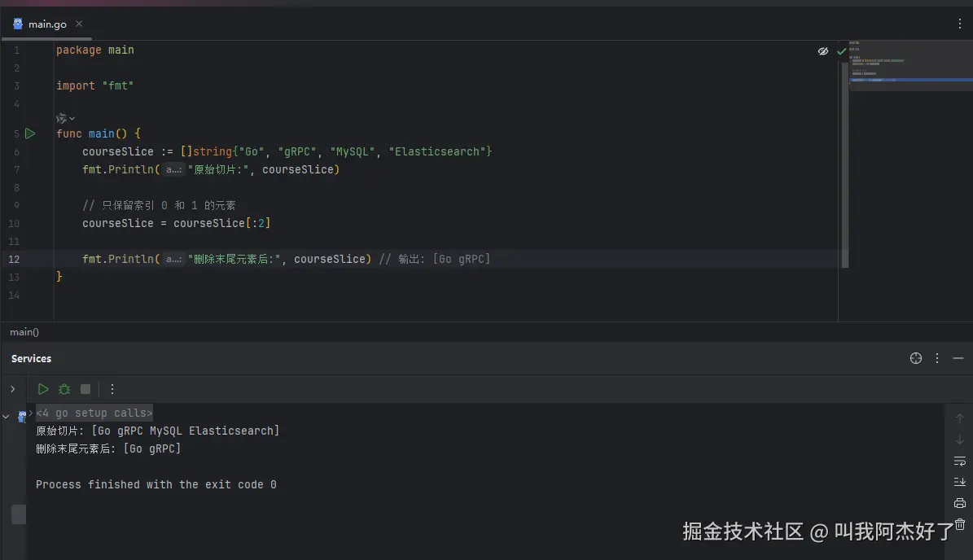Open more actions in Services run toolbar
Image resolution: width=973 pixels, height=560 pixels.
tap(112, 389)
